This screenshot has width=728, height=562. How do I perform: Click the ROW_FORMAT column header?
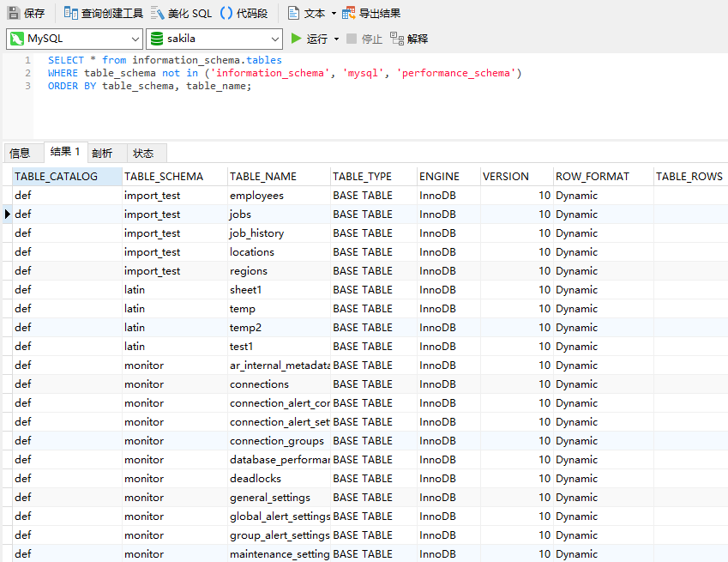point(603,177)
